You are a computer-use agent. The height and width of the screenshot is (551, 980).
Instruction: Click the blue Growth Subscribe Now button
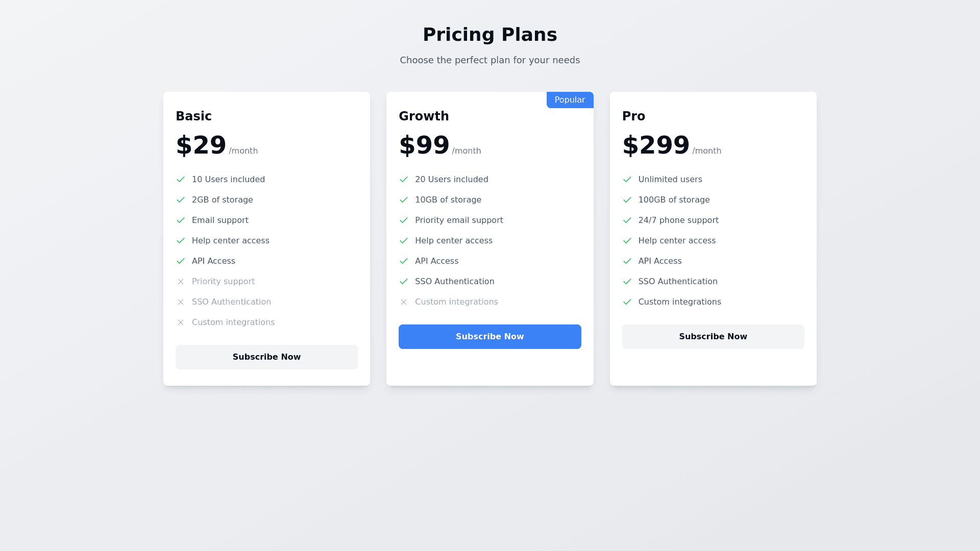489,337
